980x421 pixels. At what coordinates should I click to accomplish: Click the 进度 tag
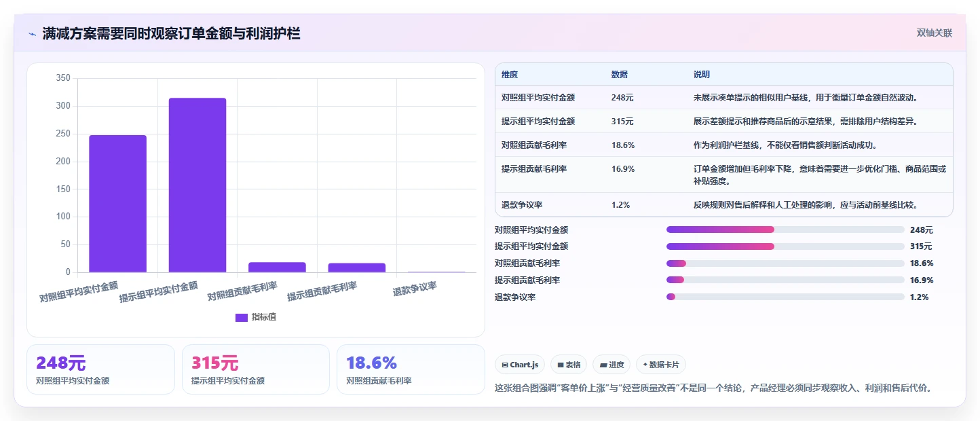pos(611,365)
